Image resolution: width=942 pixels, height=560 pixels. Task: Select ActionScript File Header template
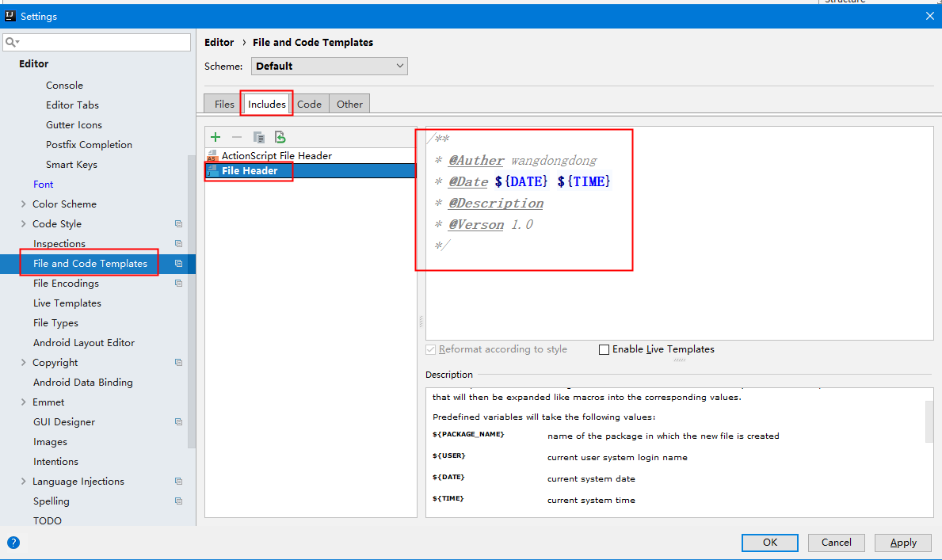tap(311, 155)
